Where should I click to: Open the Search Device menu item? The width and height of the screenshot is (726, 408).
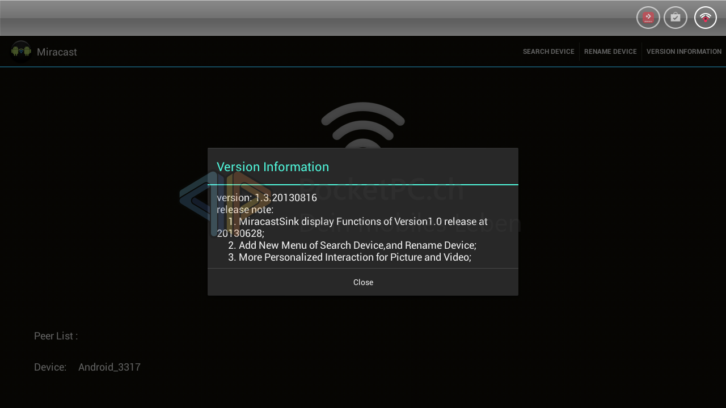coord(548,51)
